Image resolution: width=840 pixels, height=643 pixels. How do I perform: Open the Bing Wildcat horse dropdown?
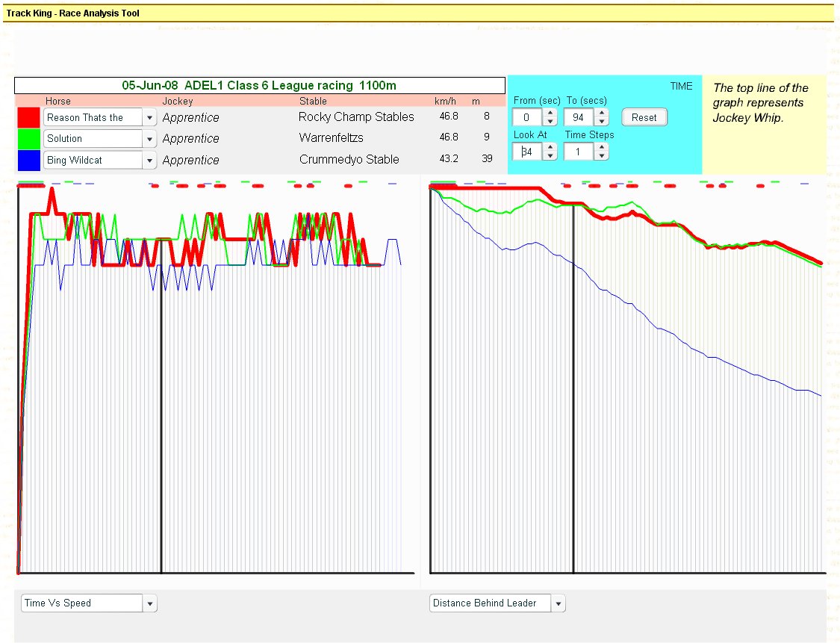(x=149, y=161)
